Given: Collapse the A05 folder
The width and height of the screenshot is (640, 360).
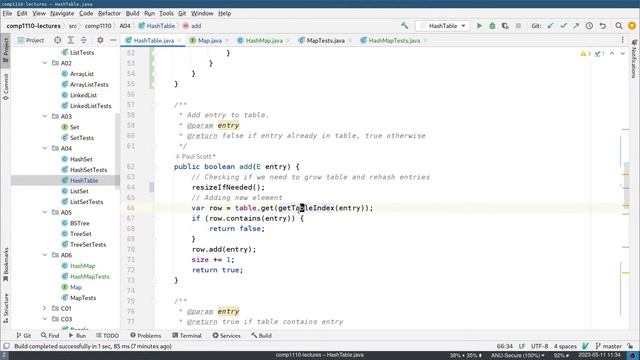Looking at the screenshot, I should 44,212.
